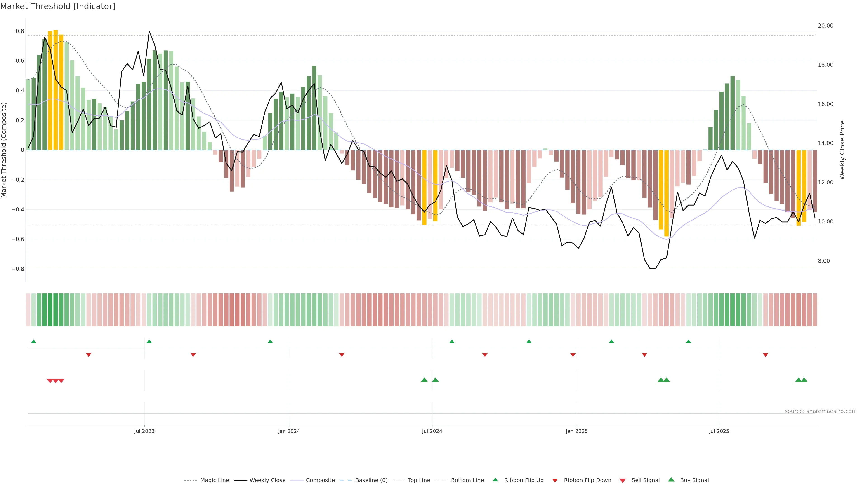Click Top Line legend item
This screenshot has height=488, width=868.
419,480
